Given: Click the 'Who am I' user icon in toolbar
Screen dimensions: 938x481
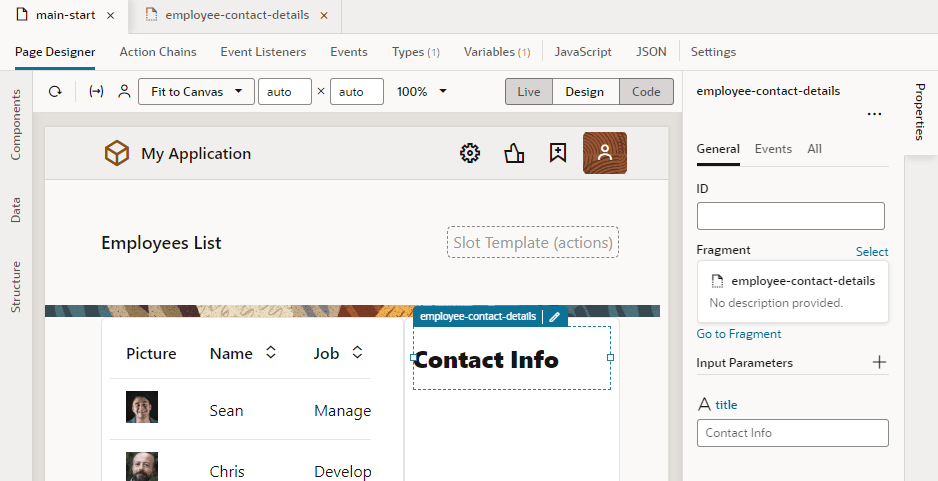Looking at the screenshot, I should 124,92.
